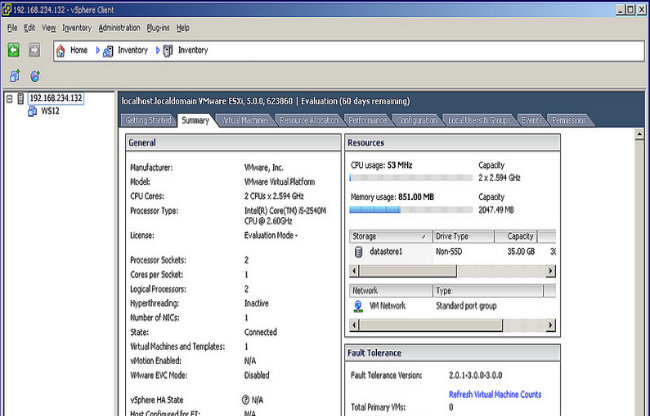Image resolution: width=650 pixels, height=416 pixels.
Task: Click the Storage table scroll right arrow
Action: [550, 271]
